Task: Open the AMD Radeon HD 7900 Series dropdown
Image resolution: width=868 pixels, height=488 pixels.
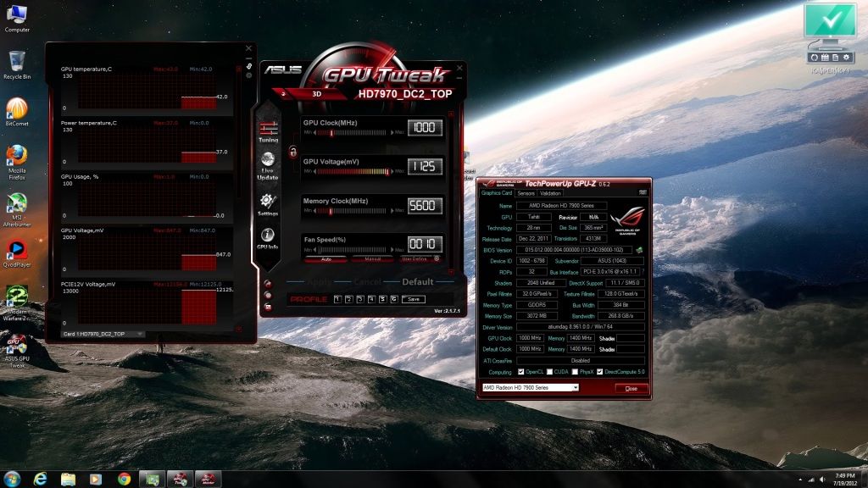Action: [531, 388]
